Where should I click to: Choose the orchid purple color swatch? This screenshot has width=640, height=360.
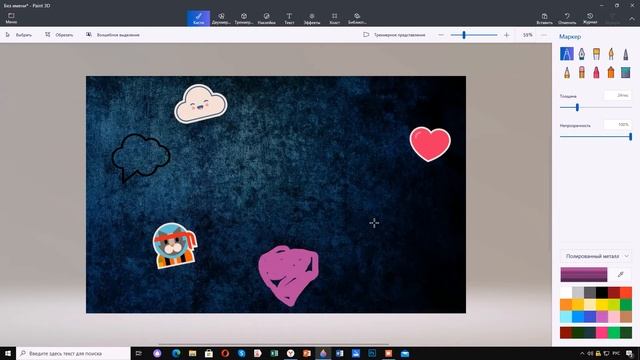pyautogui.click(x=602, y=317)
